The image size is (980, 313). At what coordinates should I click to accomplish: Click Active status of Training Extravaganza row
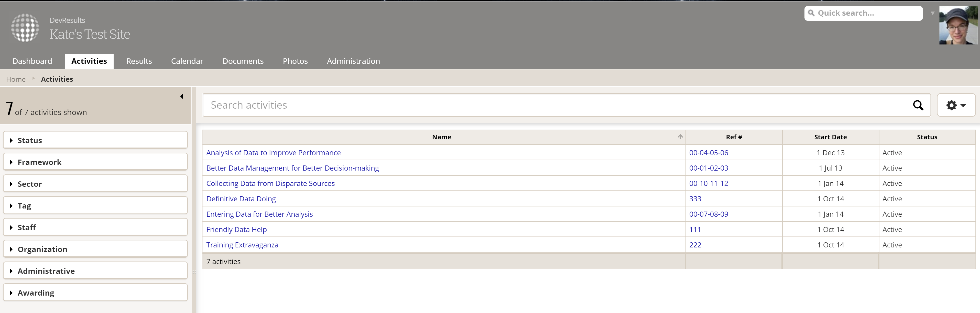point(892,245)
